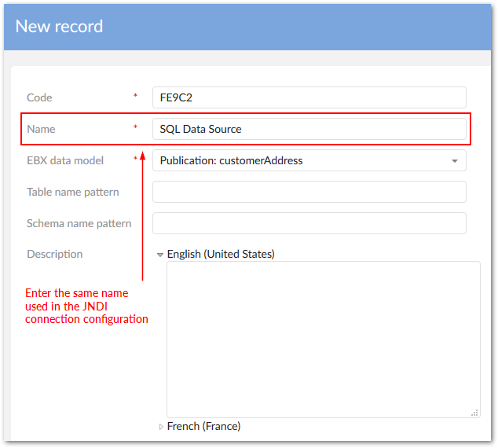Click inside the English description text area
498x448 pixels.
(x=323, y=339)
